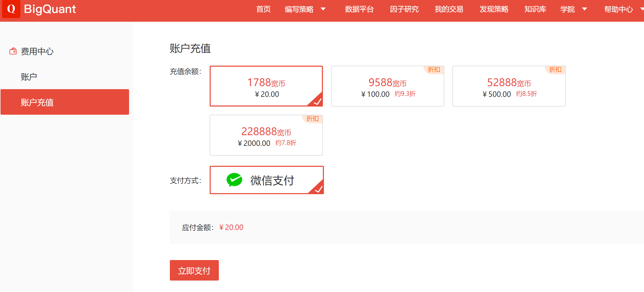Select the 52888 宽币 ¥500.00 recharge option
Image resolution: width=644 pixels, height=292 pixels.
(509, 86)
